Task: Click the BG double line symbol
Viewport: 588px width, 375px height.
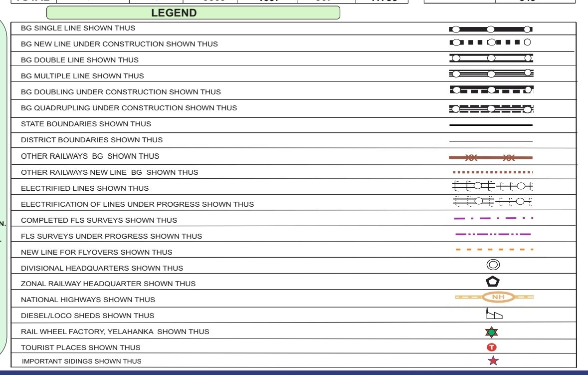Action: [x=491, y=58]
